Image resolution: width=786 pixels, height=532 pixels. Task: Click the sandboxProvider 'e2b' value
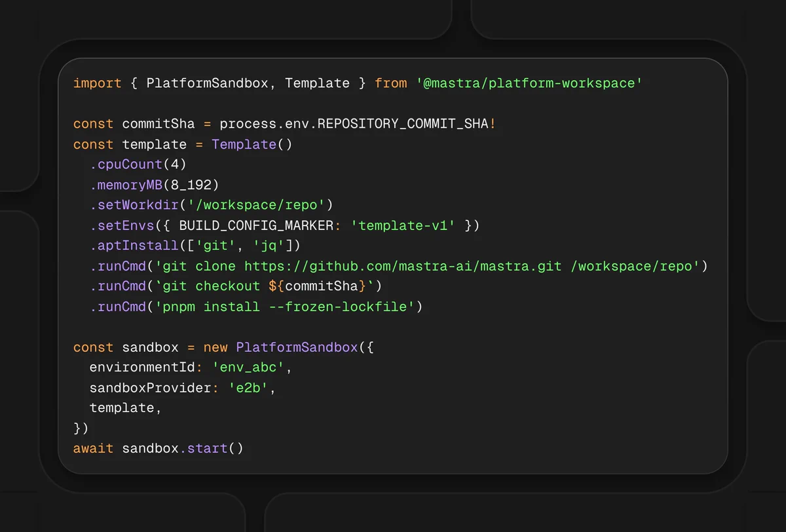pos(248,388)
